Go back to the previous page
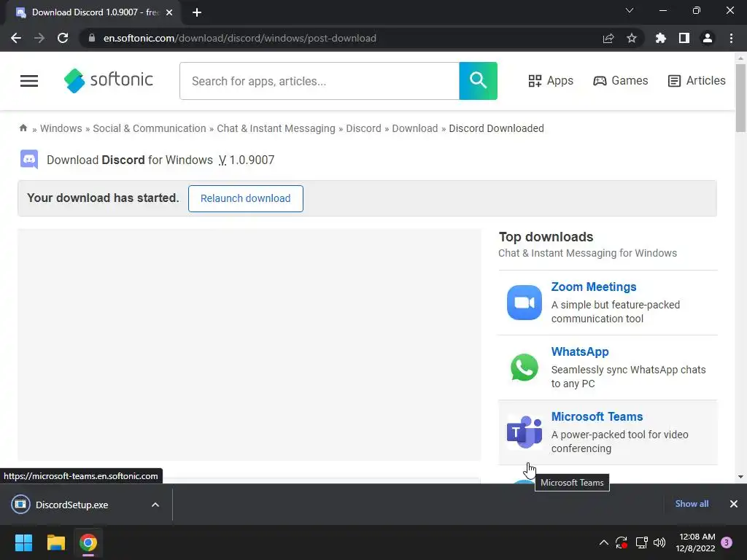The width and height of the screenshot is (747, 560). point(16,38)
